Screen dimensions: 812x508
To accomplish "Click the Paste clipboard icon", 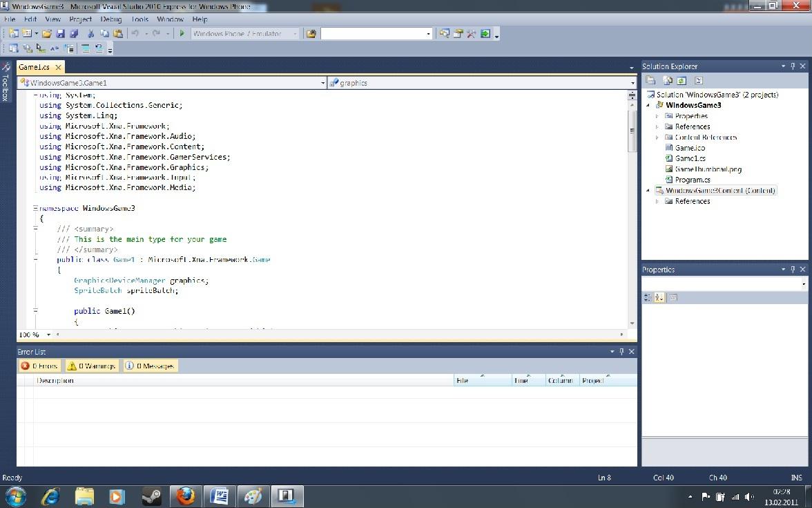I will (x=118, y=33).
